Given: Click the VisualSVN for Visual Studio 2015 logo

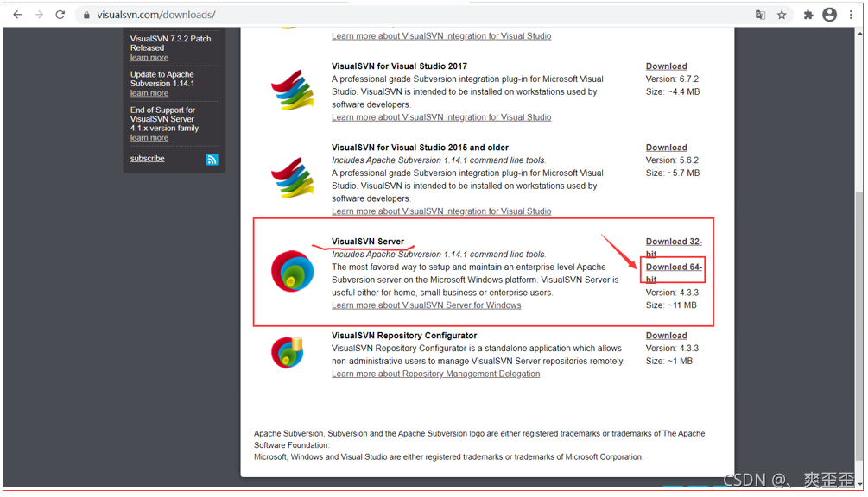Looking at the screenshot, I should pyautogui.click(x=293, y=178).
